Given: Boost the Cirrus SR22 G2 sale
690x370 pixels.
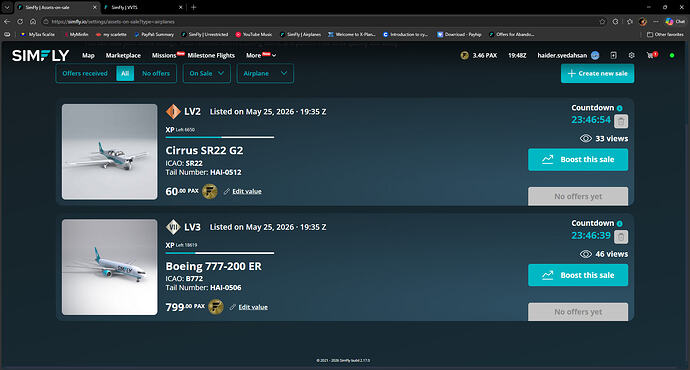Looking at the screenshot, I should [x=578, y=160].
